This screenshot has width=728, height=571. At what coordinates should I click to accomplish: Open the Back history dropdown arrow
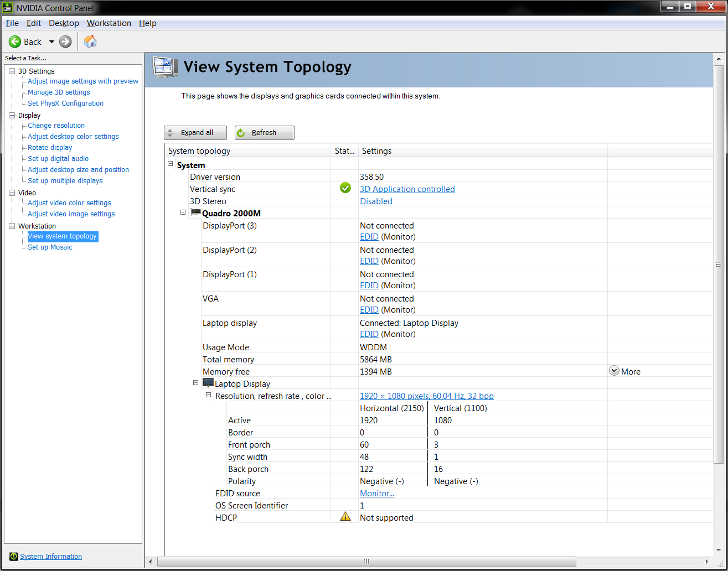51,41
